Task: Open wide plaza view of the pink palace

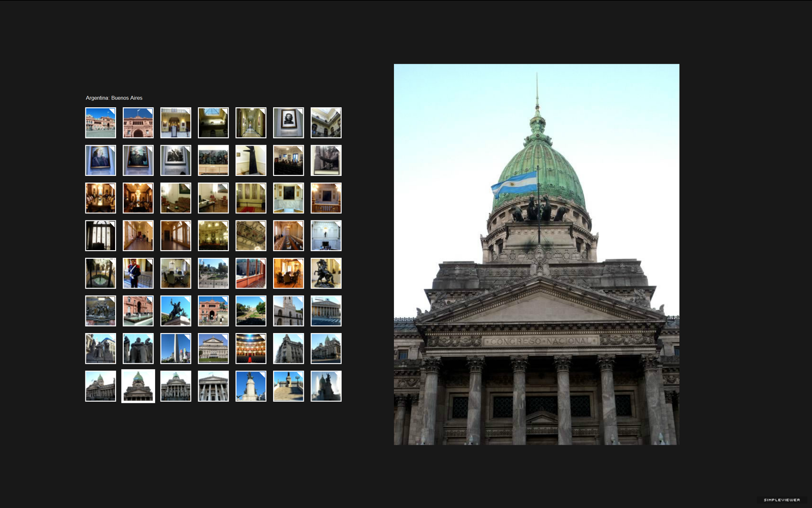Action: (x=101, y=123)
